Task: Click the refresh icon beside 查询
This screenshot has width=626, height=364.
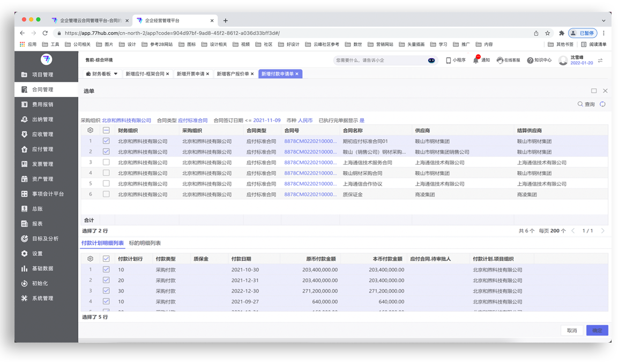Action: pyautogui.click(x=602, y=104)
